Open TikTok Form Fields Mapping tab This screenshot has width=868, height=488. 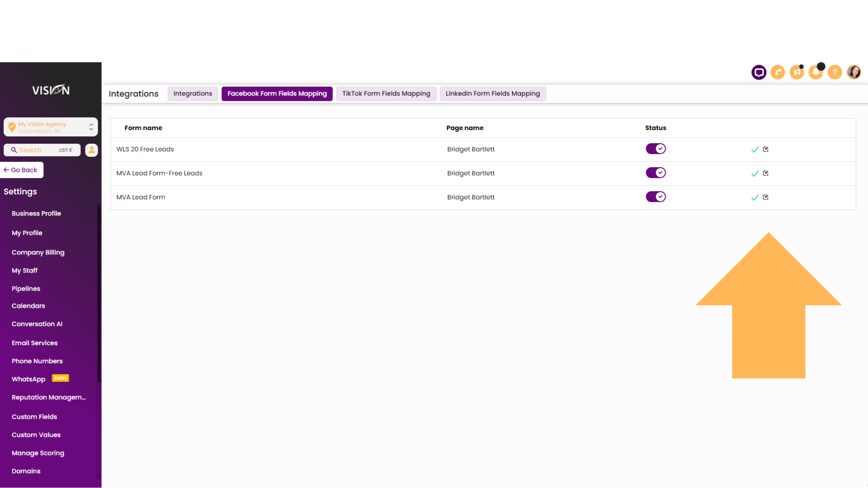(x=387, y=93)
